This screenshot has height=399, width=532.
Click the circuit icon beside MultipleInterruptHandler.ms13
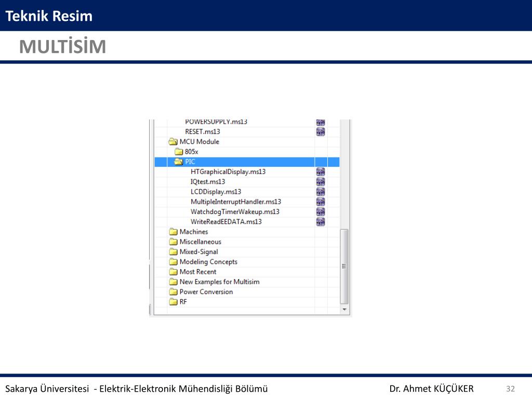[321, 202]
